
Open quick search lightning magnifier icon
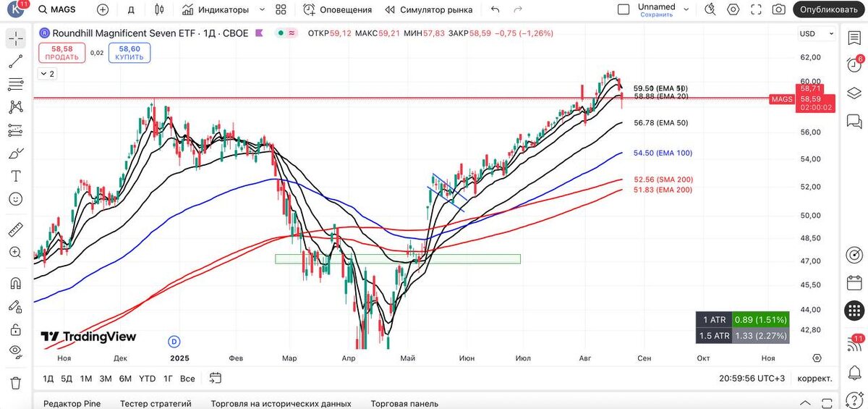click(x=711, y=9)
